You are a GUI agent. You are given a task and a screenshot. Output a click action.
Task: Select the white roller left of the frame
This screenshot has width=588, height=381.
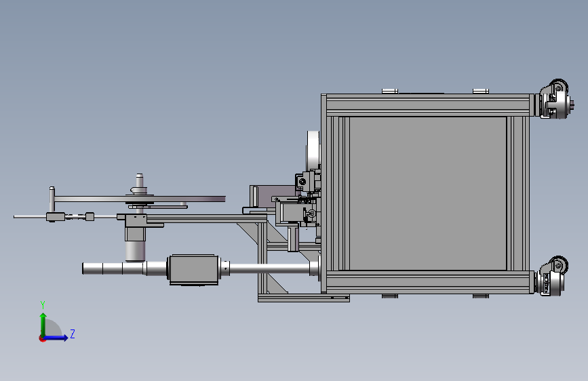tap(313, 149)
